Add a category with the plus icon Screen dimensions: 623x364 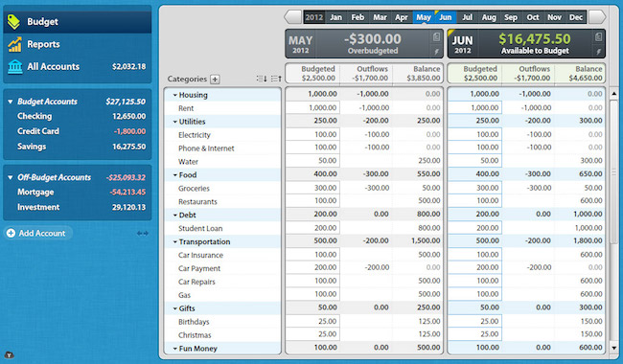[x=215, y=79]
